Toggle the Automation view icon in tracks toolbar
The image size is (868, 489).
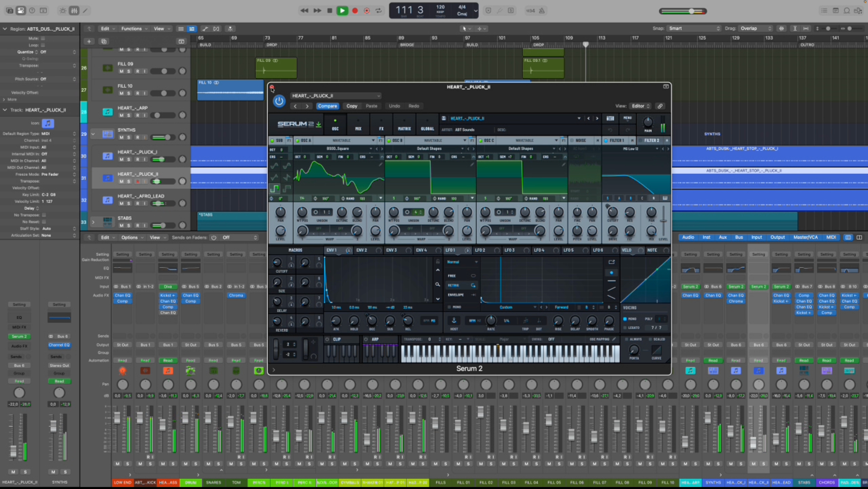pyautogui.click(x=205, y=29)
